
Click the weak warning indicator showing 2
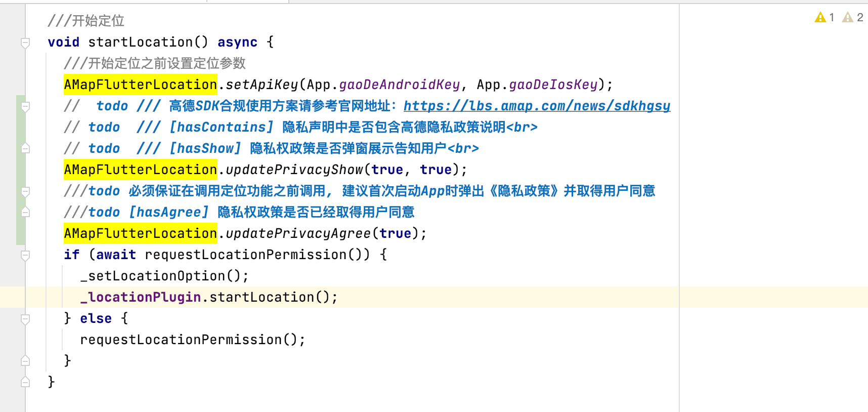coord(853,17)
